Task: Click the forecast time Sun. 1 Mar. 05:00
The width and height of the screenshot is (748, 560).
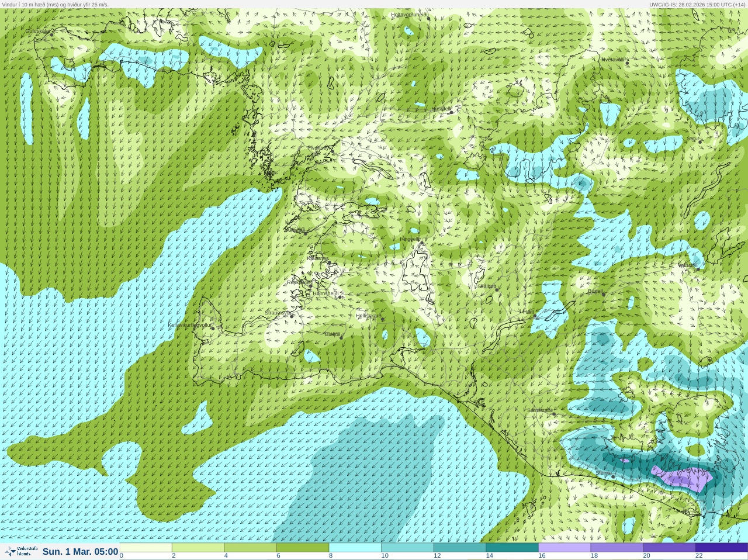Action: pos(80,552)
